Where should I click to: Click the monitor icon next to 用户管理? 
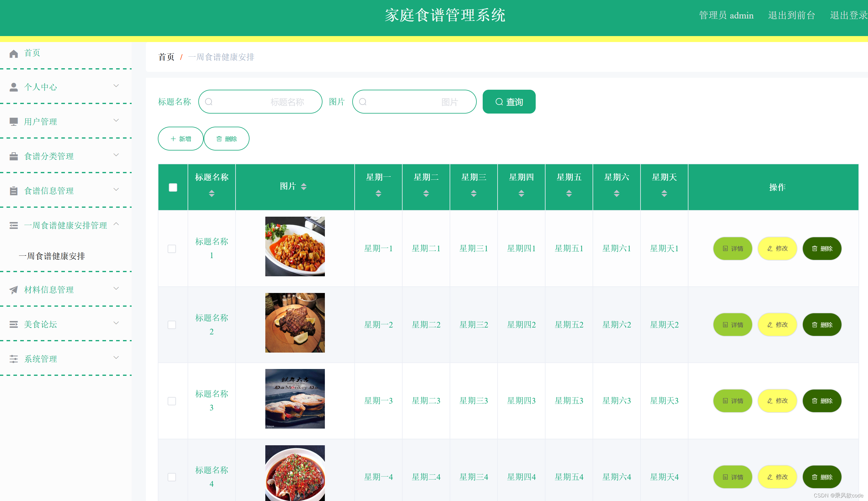[14, 121]
